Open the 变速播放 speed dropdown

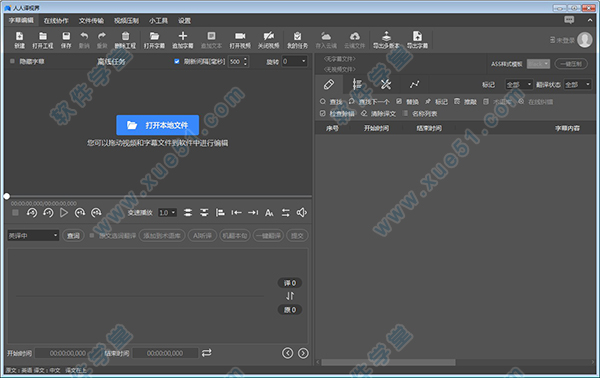point(167,213)
